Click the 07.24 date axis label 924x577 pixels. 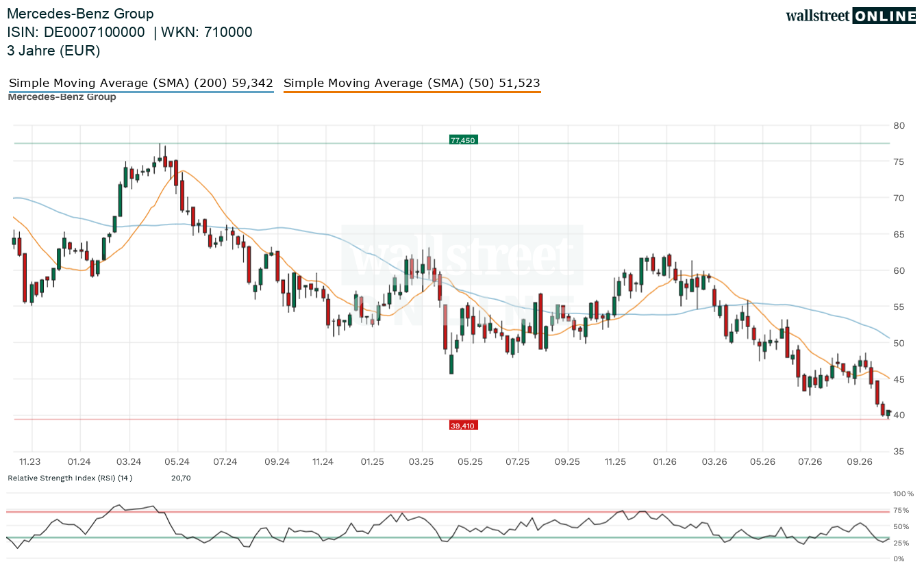pyautogui.click(x=225, y=462)
